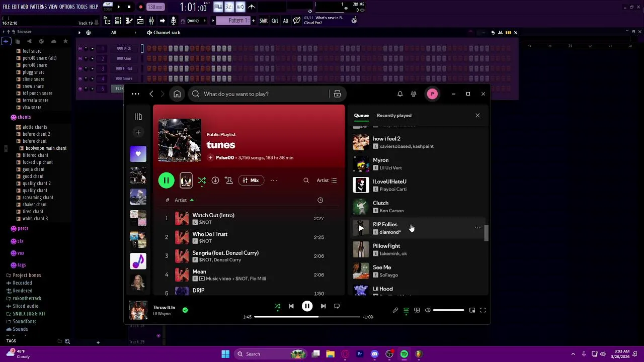Switch to the Recently played tab
This screenshot has height=362, width=644.
click(394, 116)
